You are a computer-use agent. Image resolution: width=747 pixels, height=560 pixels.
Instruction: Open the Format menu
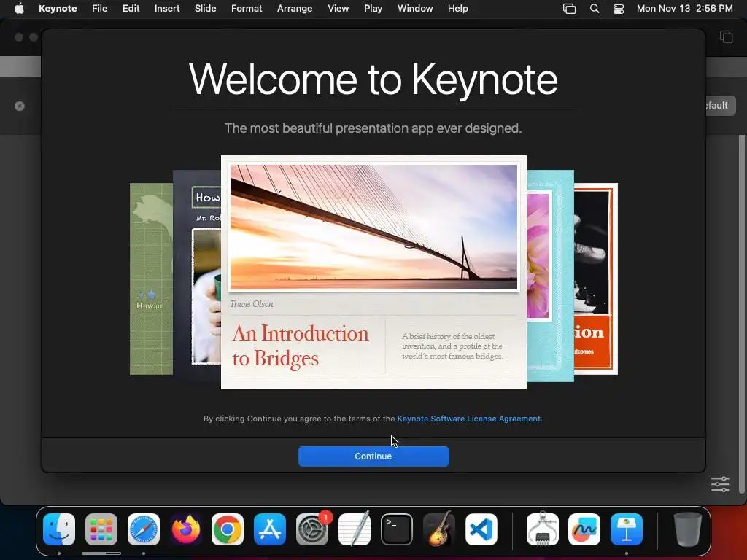[247, 9]
